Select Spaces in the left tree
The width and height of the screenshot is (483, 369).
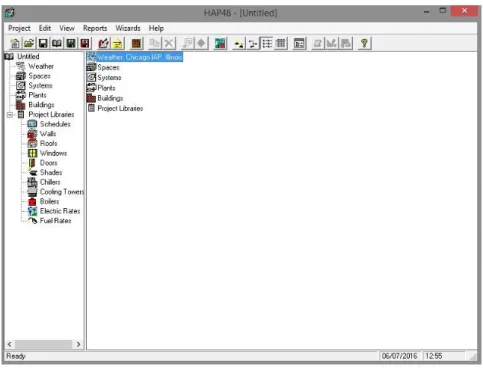(39, 76)
